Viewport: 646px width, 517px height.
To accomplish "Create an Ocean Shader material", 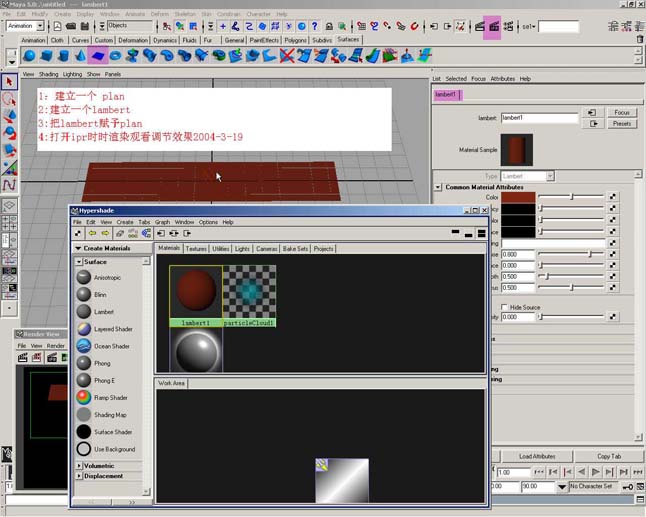I will [x=103, y=346].
